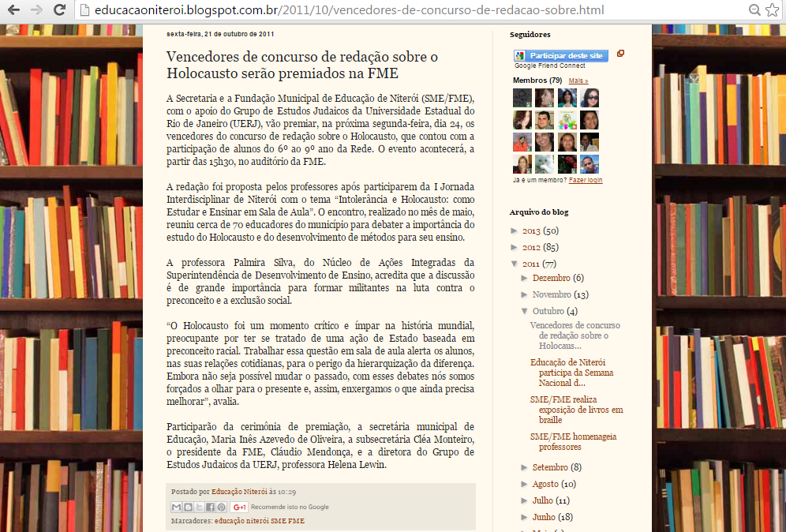Expand the 2013 archive arrow
The height and width of the screenshot is (532, 786).
pyautogui.click(x=515, y=230)
